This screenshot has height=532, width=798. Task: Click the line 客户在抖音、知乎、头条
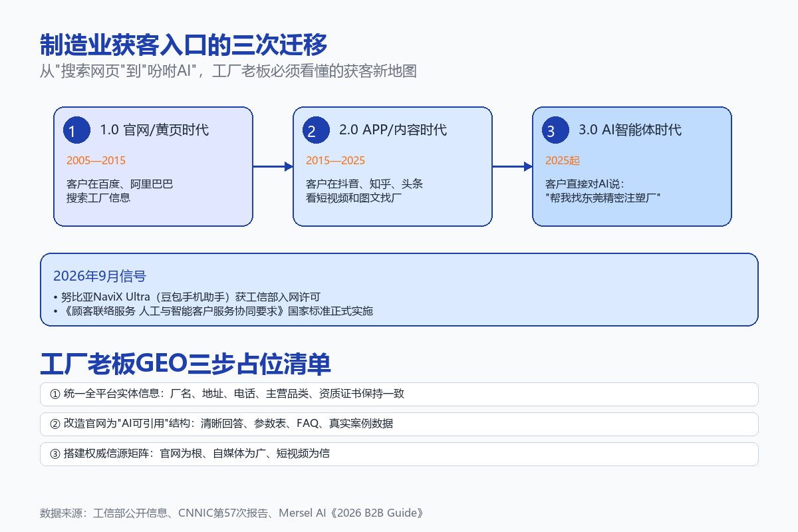[364, 184]
